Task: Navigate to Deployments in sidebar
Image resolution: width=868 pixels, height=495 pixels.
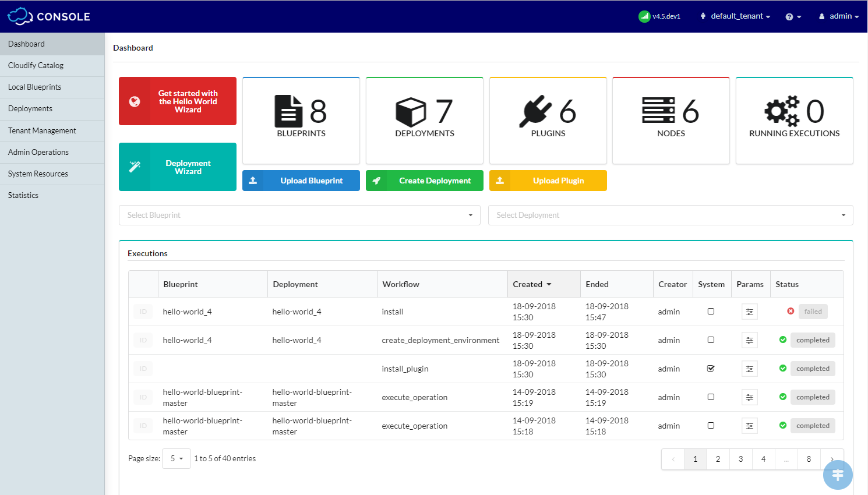Action: (x=52, y=108)
